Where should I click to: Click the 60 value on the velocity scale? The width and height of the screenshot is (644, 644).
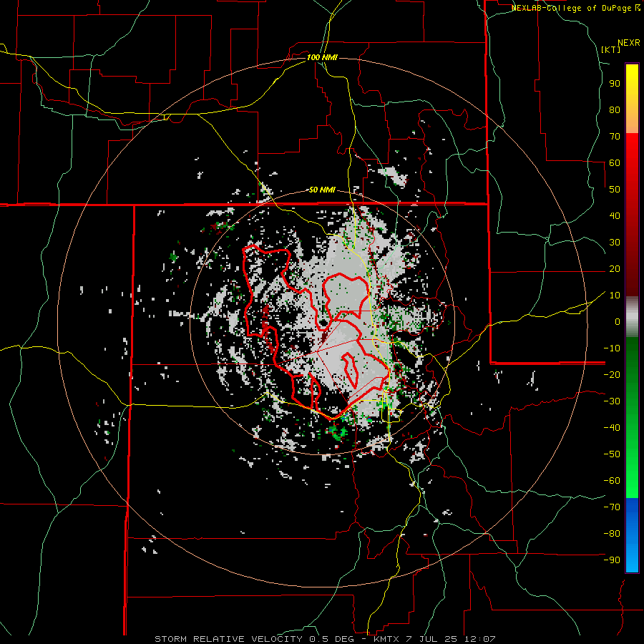615,163
